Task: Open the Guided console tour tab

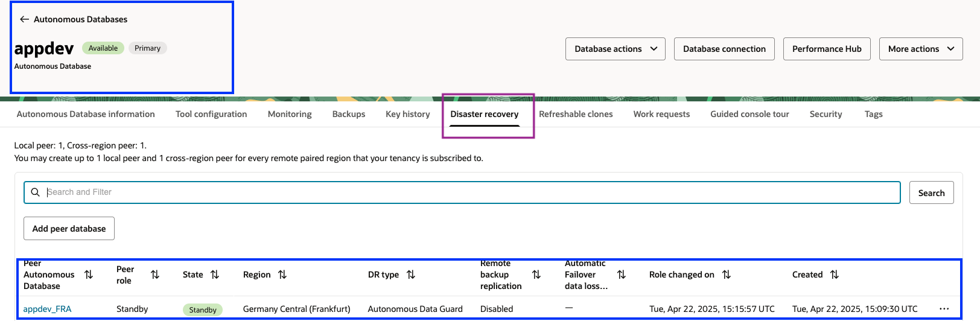Action: (749, 114)
